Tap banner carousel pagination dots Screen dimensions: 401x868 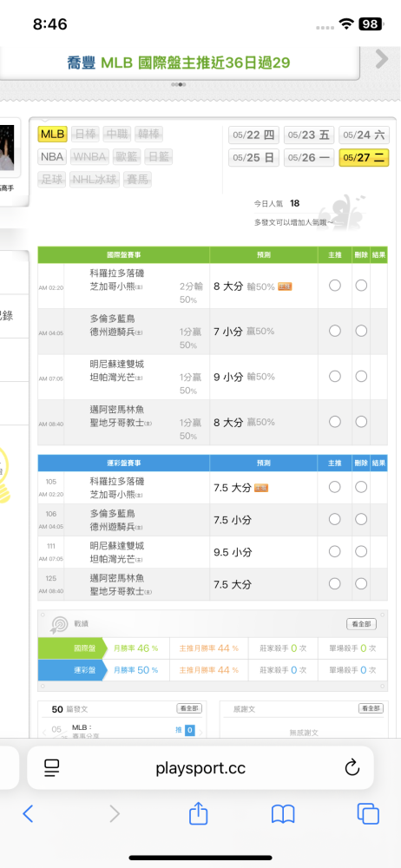pos(178,85)
